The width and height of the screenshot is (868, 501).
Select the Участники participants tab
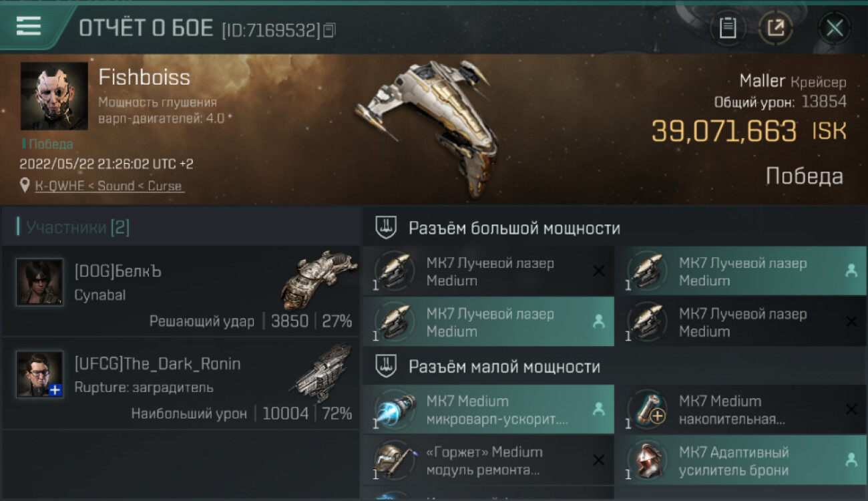(74, 227)
